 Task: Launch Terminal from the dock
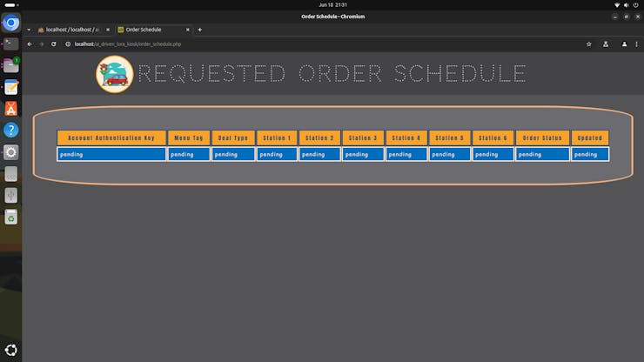tap(11, 44)
